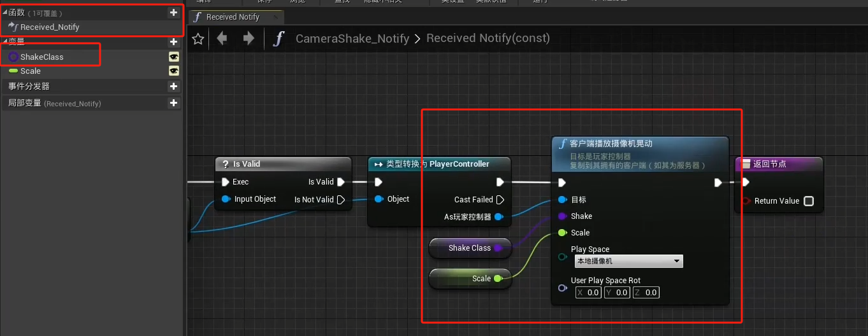This screenshot has height=336, width=868.
Task: Toggle ShakeClass variable eye visibility
Action: pos(173,57)
